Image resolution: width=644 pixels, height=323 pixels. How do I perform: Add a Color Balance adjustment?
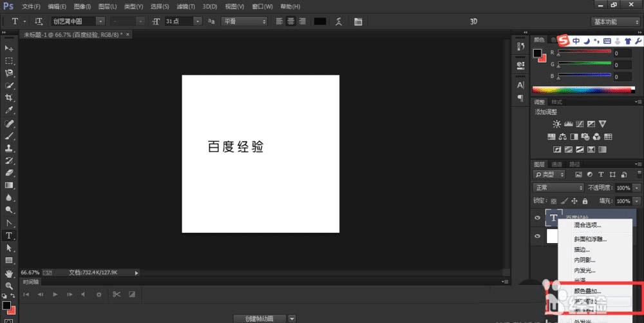point(563,137)
